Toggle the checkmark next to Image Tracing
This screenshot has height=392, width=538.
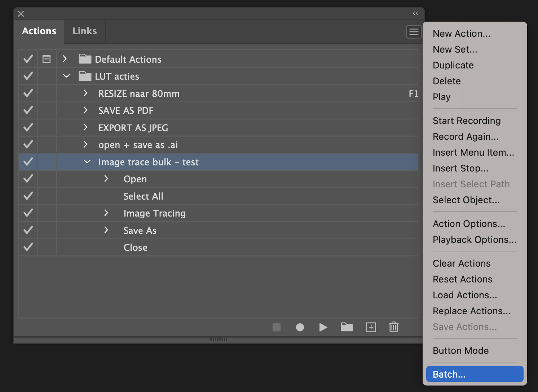[x=28, y=213]
